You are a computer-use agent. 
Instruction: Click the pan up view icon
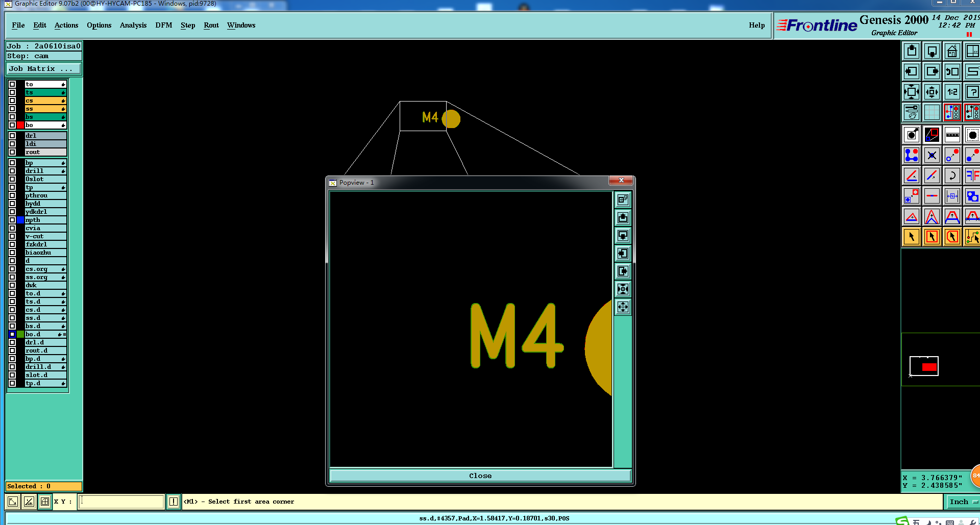click(912, 51)
